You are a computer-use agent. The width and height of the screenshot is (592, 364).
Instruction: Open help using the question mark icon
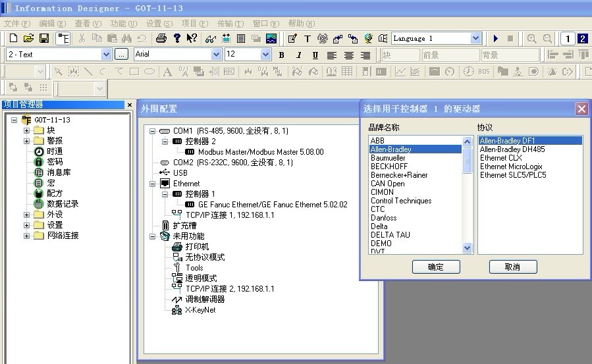tap(176, 38)
